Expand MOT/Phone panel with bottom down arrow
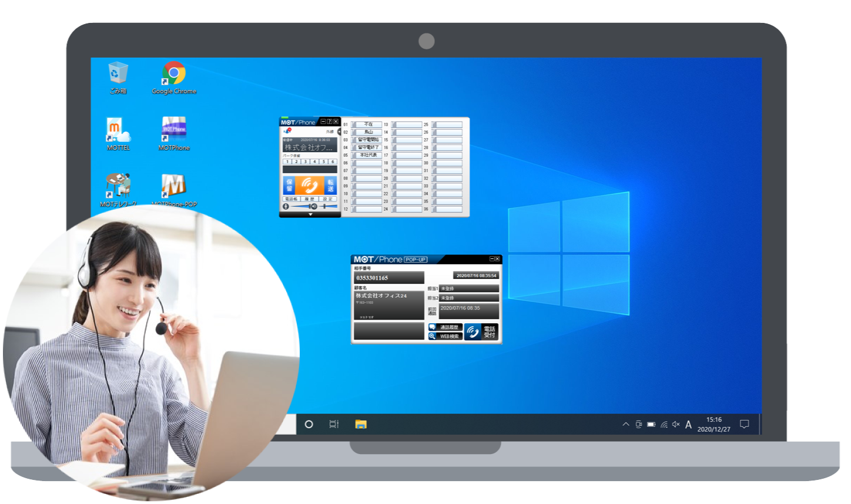Viewport: 851px width, 504px height. (x=310, y=214)
